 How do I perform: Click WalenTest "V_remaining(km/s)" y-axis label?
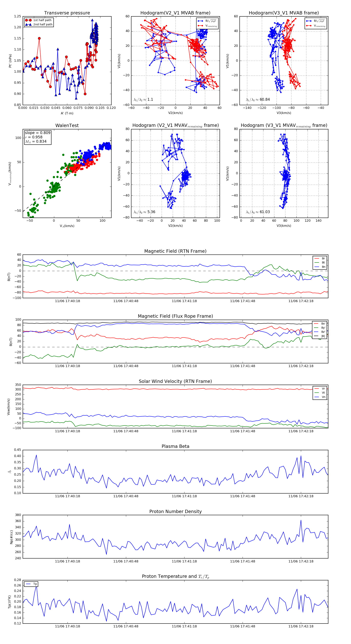(x=10, y=173)
